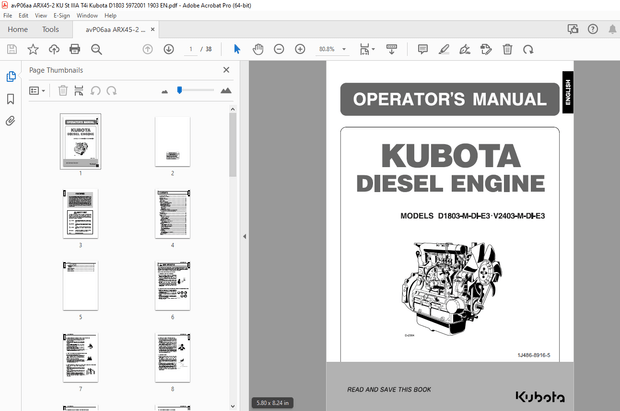Click print pages icon in thumbnails panel
The width and height of the screenshot is (620, 411).
[x=79, y=91]
